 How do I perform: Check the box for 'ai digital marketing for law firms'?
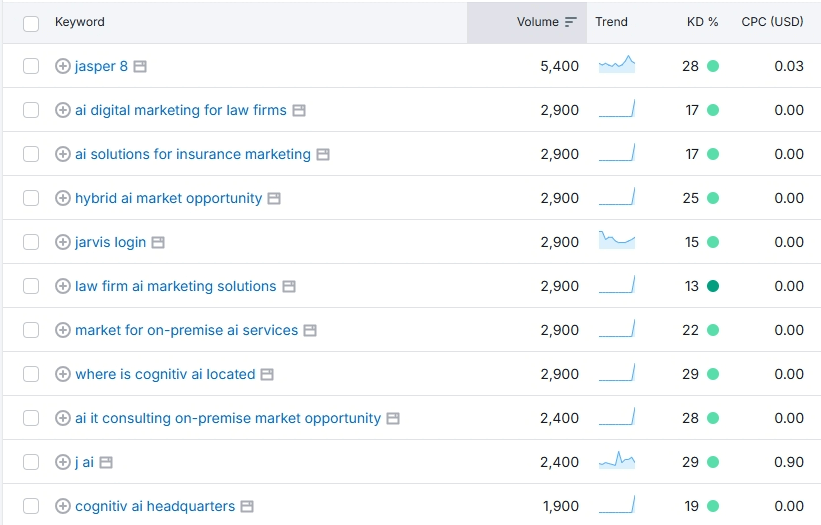pyautogui.click(x=31, y=110)
